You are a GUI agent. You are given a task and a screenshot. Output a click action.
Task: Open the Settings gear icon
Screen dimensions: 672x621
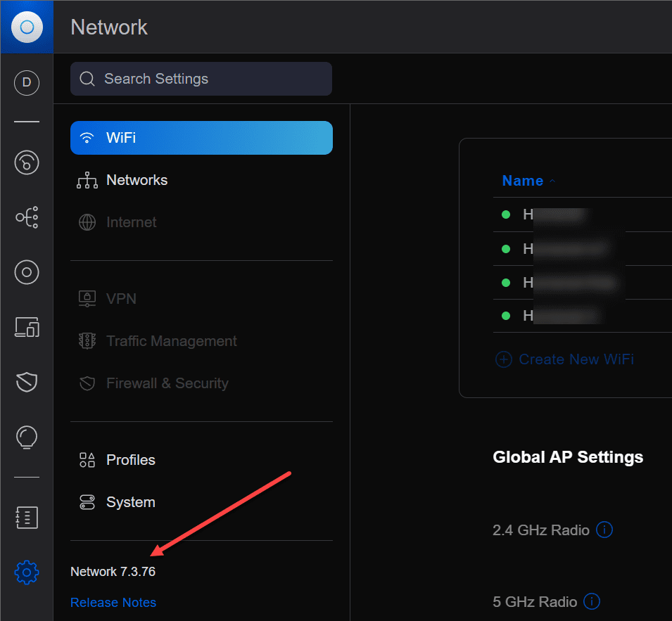click(27, 572)
